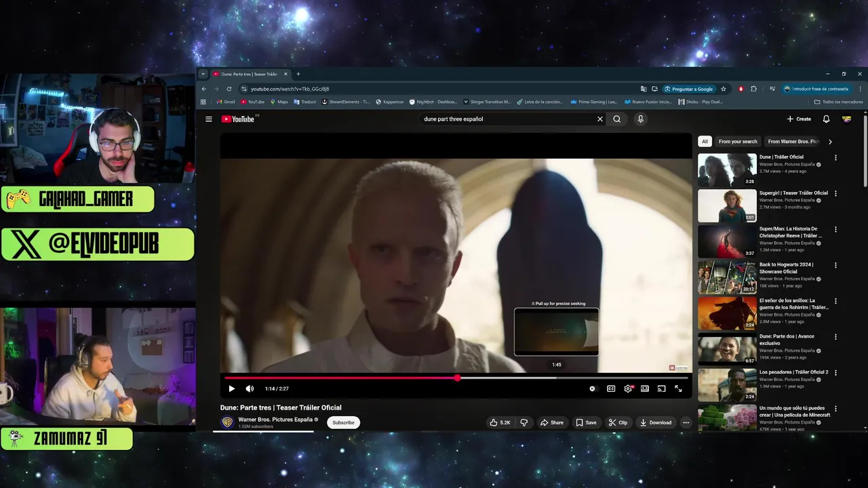This screenshot has height=488, width=868.
Task: Open the Kappamon bookmark
Action: tap(389, 102)
